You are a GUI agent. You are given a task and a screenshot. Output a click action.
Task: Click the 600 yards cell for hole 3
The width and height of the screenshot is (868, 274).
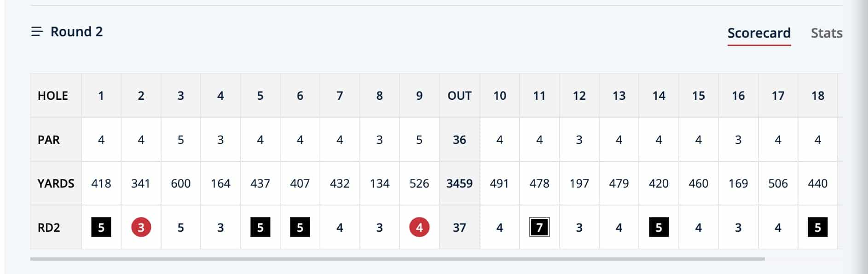click(x=181, y=183)
